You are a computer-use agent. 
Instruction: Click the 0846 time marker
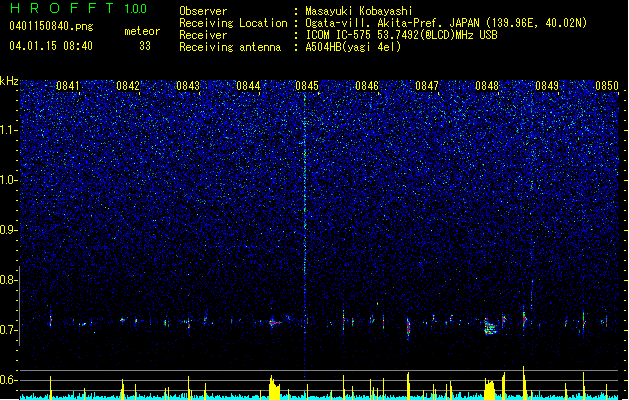(x=367, y=86)
